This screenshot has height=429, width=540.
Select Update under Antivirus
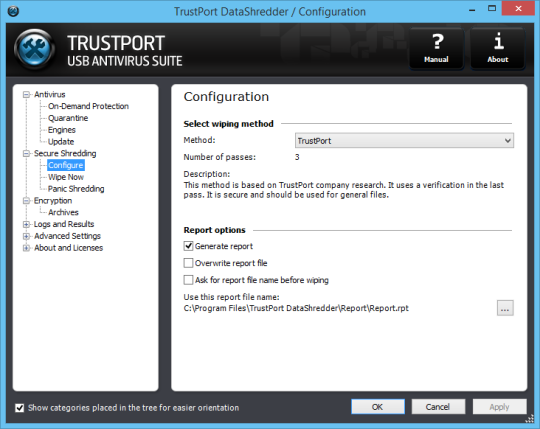[x=61, y=142]
